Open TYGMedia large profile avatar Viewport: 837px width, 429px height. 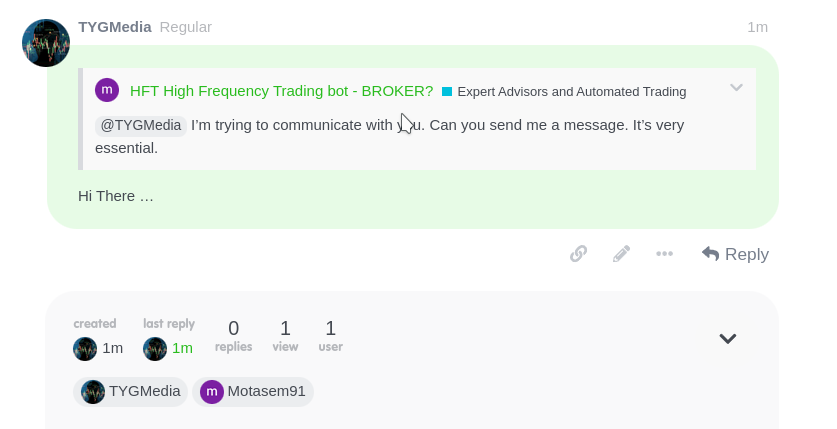coord(46,43)
